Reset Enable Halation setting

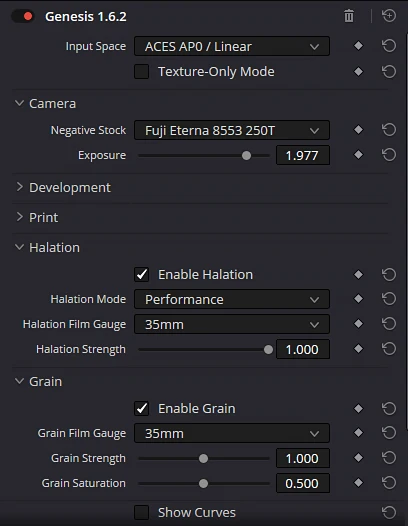coord(389,275)
